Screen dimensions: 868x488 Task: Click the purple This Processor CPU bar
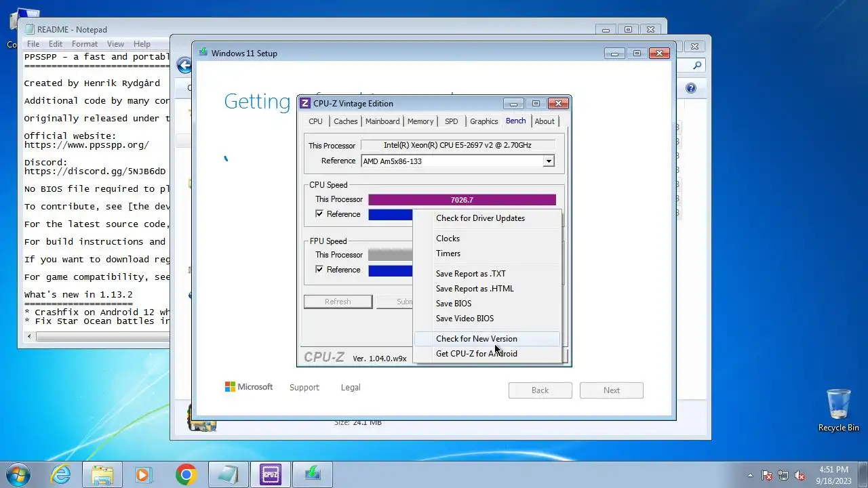coord(462,200)
